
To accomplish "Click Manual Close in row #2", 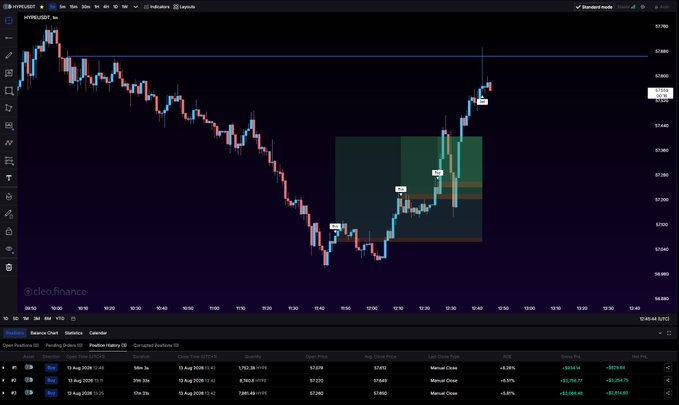I will tap(443, 380).
